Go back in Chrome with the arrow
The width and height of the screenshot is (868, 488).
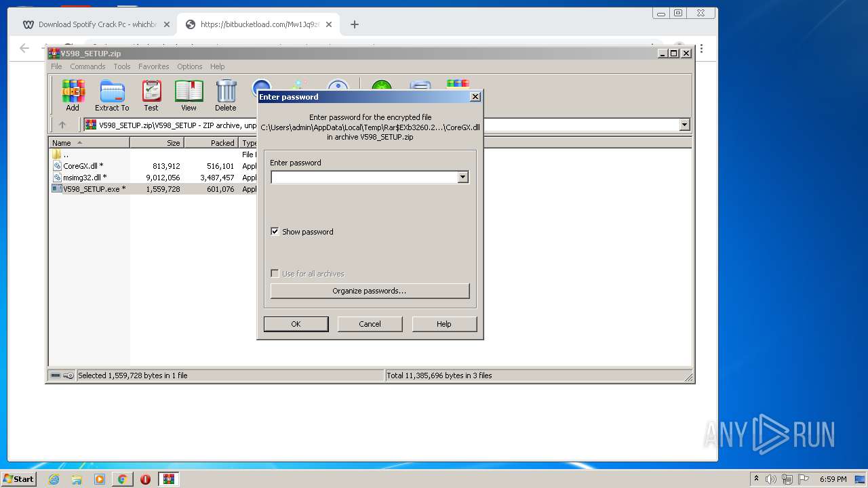(x=24, y=48)
